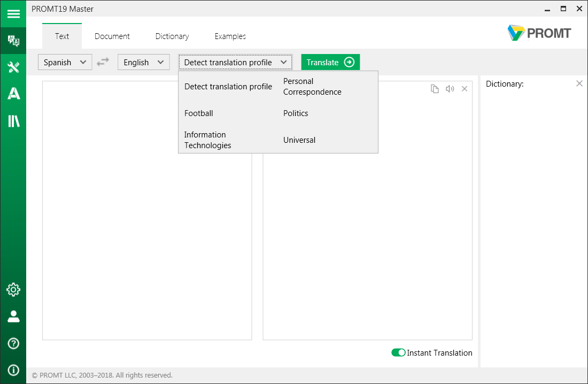
Task: Open the English target language dropdown
Action: pos(144,62)
